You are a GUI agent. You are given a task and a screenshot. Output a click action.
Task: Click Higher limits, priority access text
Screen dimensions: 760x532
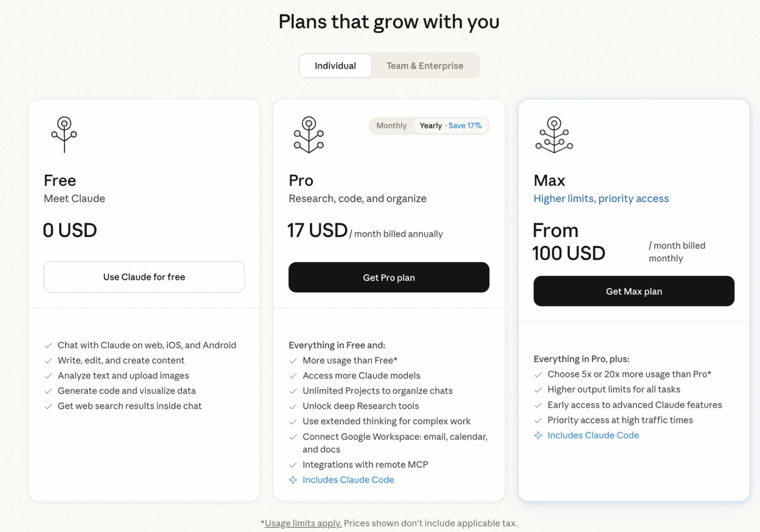click(601, 199)
